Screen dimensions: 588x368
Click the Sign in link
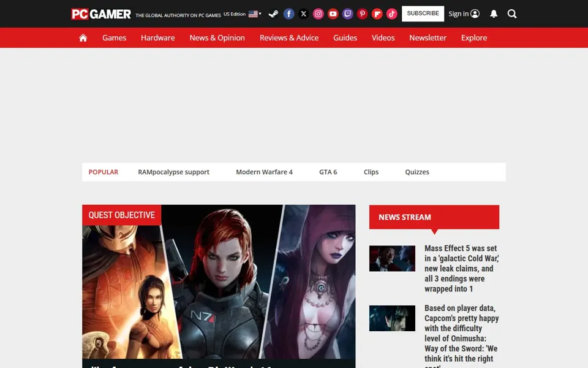(x=464, y=14)
